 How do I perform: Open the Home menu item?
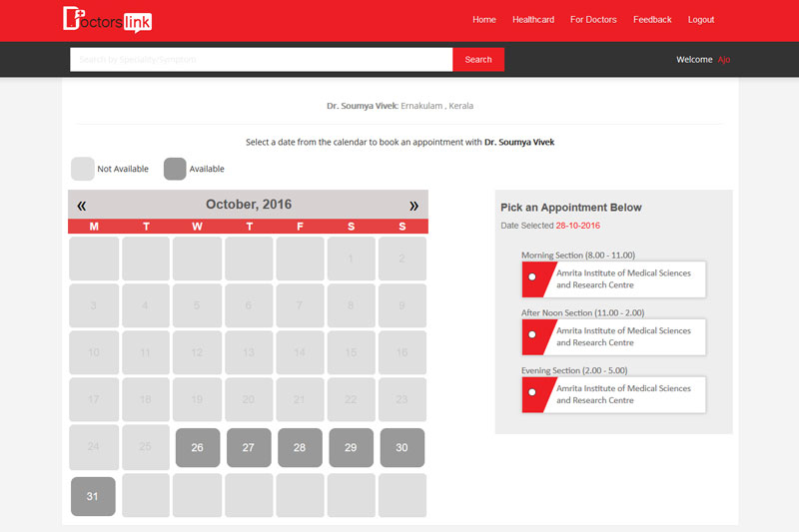[x=483, y=20]
